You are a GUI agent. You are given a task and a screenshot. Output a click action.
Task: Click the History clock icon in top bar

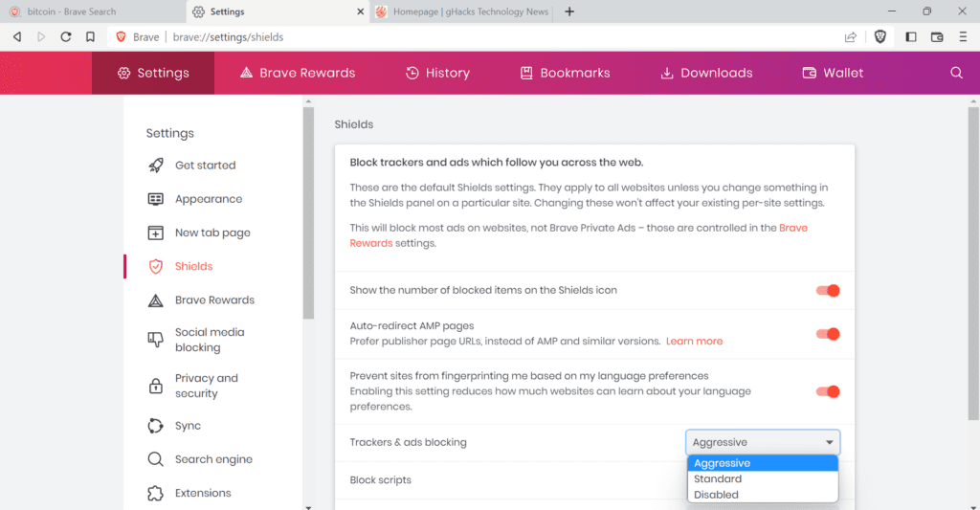point(412,73)
